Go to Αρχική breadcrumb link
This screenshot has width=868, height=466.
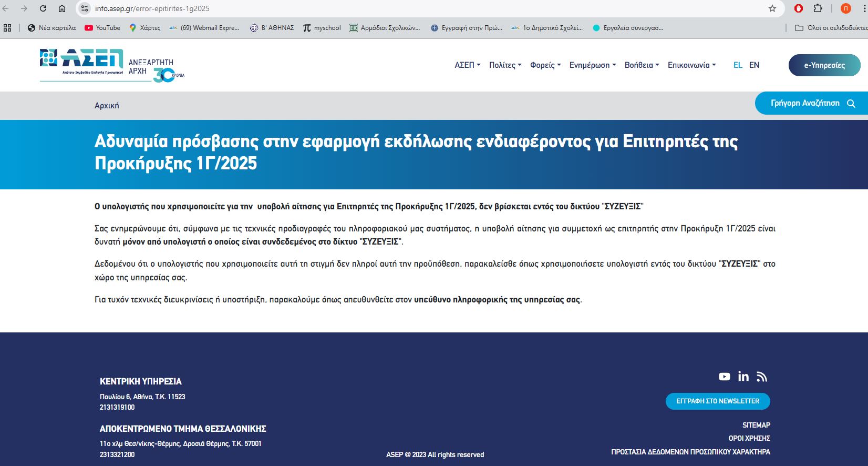coord(107,106)
